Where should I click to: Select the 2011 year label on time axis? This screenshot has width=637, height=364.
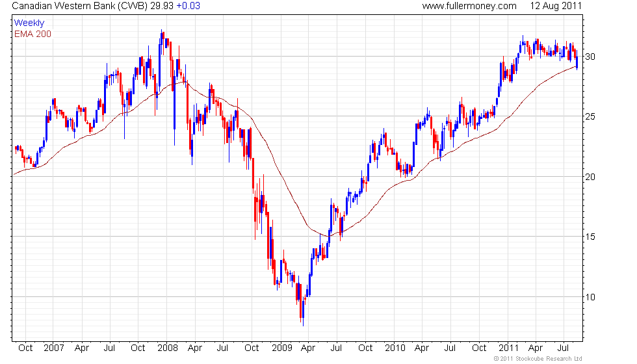click(508, 348)
